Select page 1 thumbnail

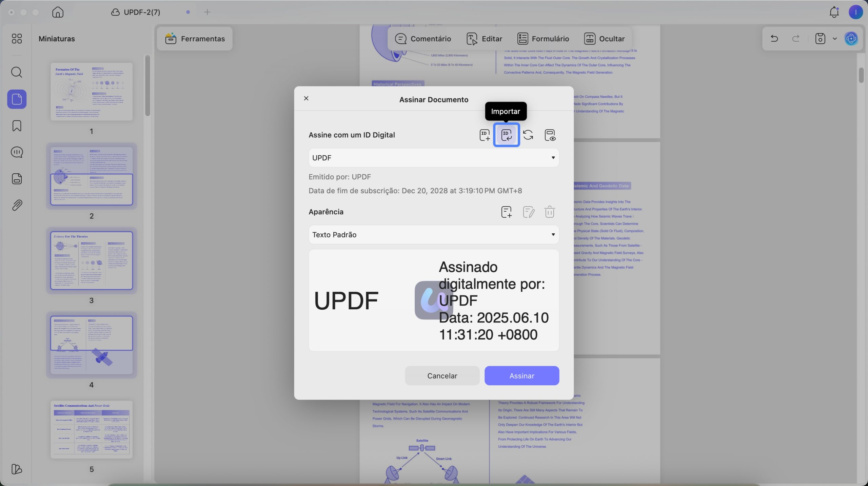click(x=92, y=92)
